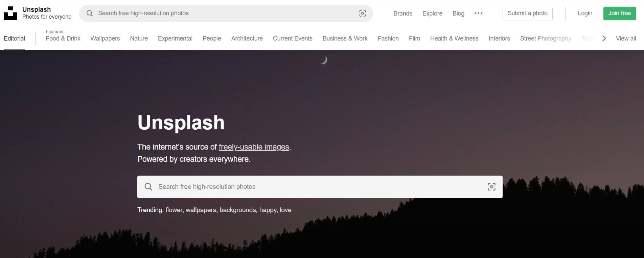Click View all categories
Image resolution: width=644 pixels, height=258 pixels.
coord(625,38)
